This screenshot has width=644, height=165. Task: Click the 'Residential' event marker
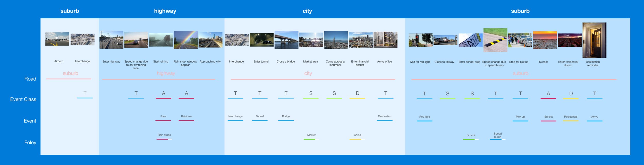[571, 118]
